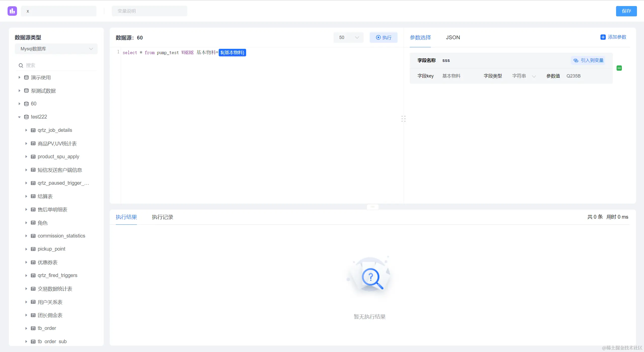Viewport: 644px width, 352px height.
Task: Open the 字符串 field type dropdown
Action: 523,76
